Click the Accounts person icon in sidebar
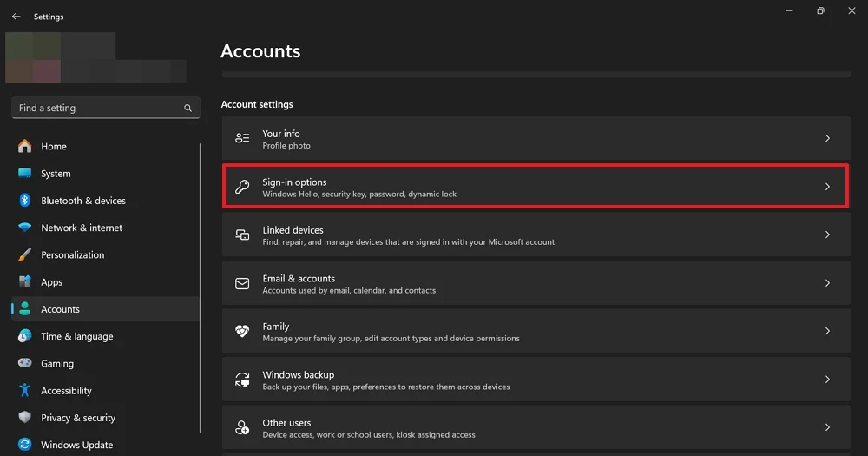 (25, 308)
